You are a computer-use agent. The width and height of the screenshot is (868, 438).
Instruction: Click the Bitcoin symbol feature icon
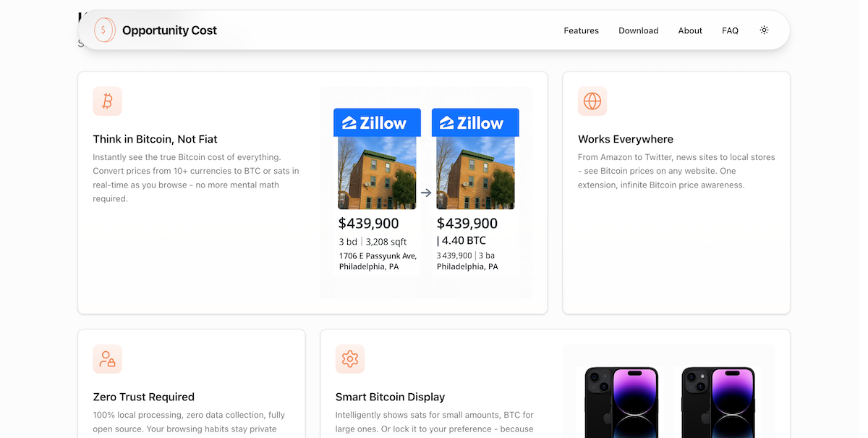[108, 101]
